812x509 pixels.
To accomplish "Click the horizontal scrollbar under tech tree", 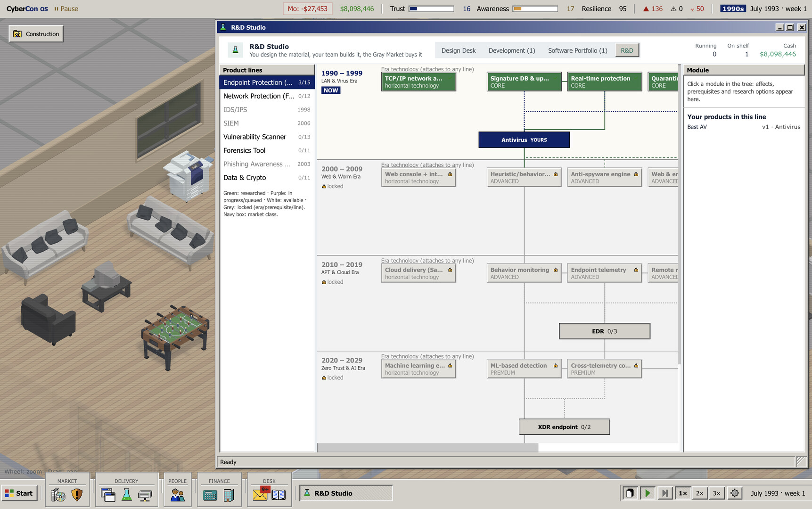I will pos(428,447).
